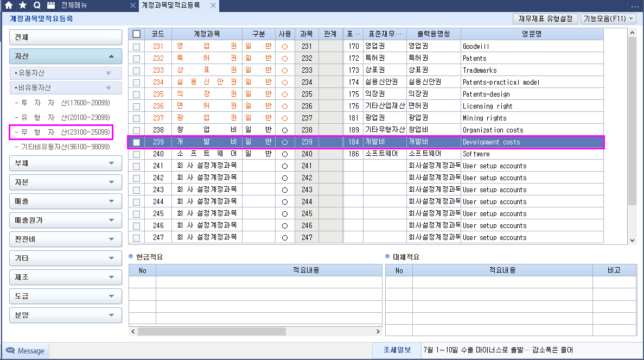Select the 전체 category button

[x=66, y=37]
